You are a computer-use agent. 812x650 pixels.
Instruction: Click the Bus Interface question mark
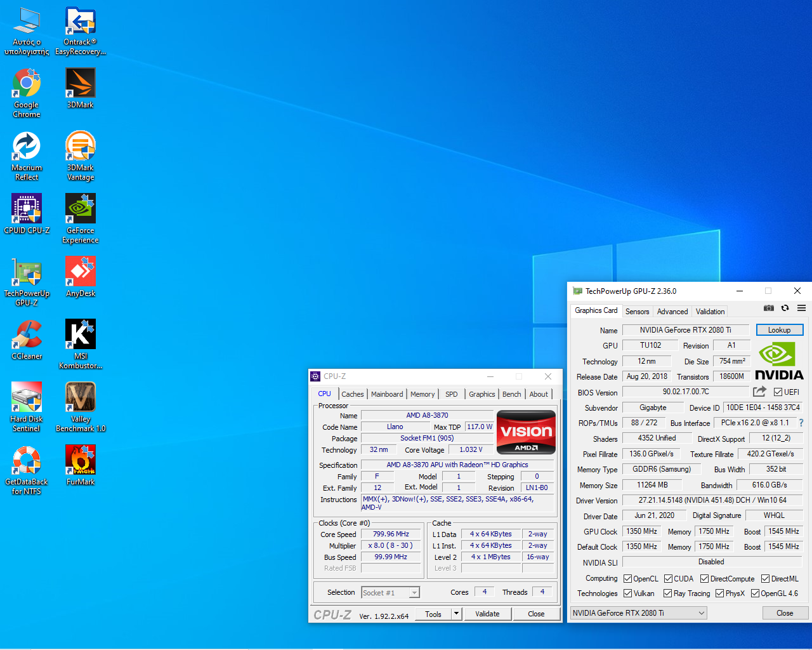[x=801, y=423]
